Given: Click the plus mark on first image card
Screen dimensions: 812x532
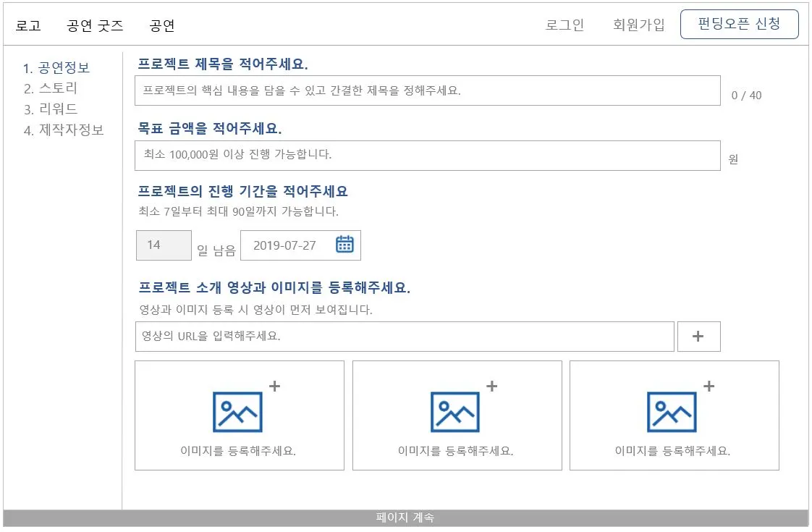Looking at the screenshot, I should click(275, 386).
